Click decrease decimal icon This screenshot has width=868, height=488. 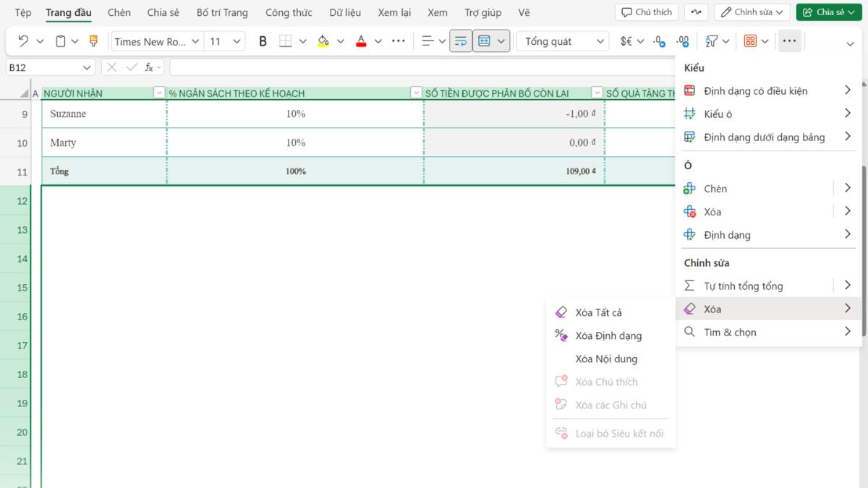point(681,41)
